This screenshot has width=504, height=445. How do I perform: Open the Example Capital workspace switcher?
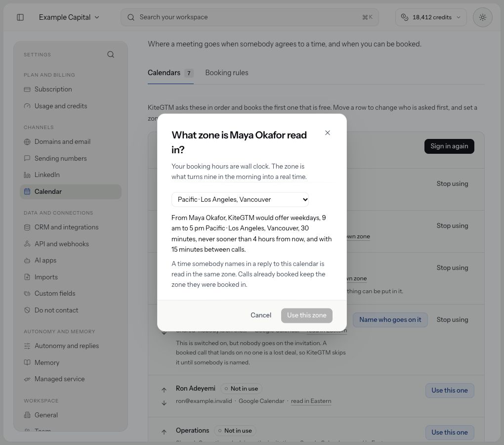[69, 17]
